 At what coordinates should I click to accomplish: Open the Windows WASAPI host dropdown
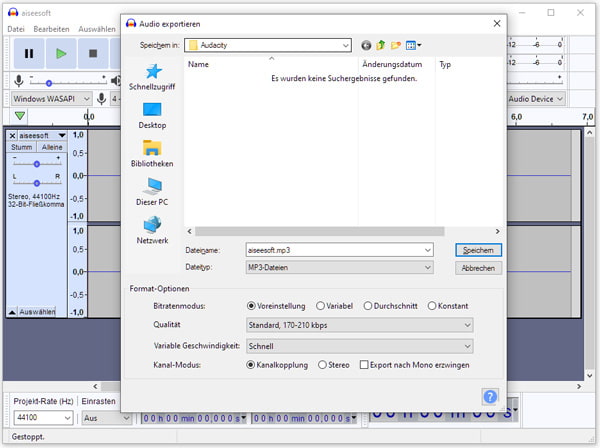pyautogui.click(x=51, y=99)
